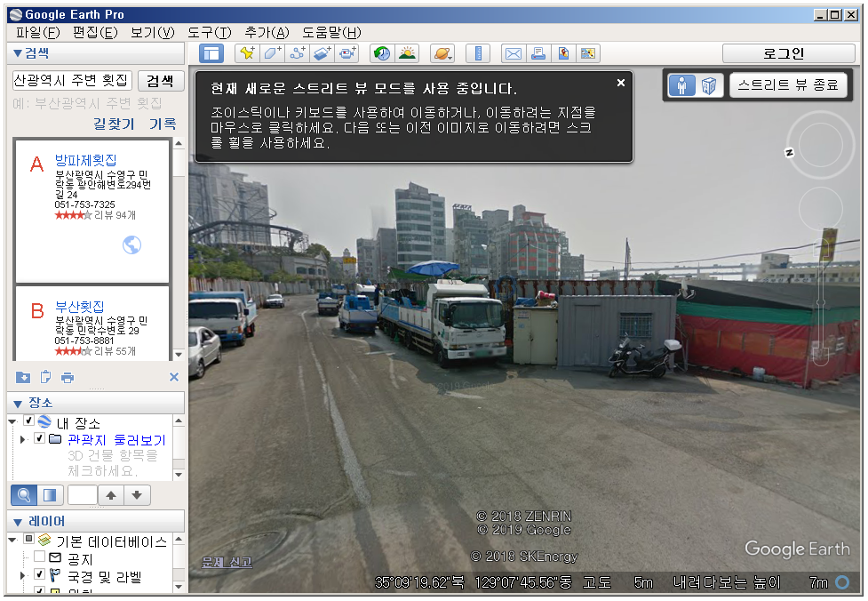
Task: Open the 편집(E) menu
Action: 95,33
